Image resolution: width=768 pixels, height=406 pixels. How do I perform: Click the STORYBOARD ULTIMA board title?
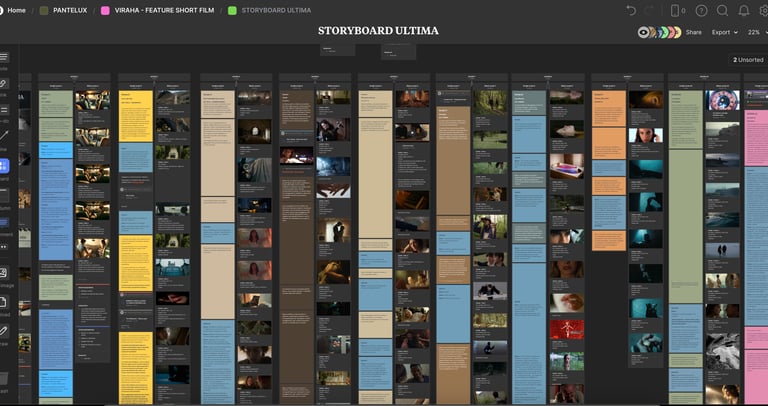click(x=378, y=31)
